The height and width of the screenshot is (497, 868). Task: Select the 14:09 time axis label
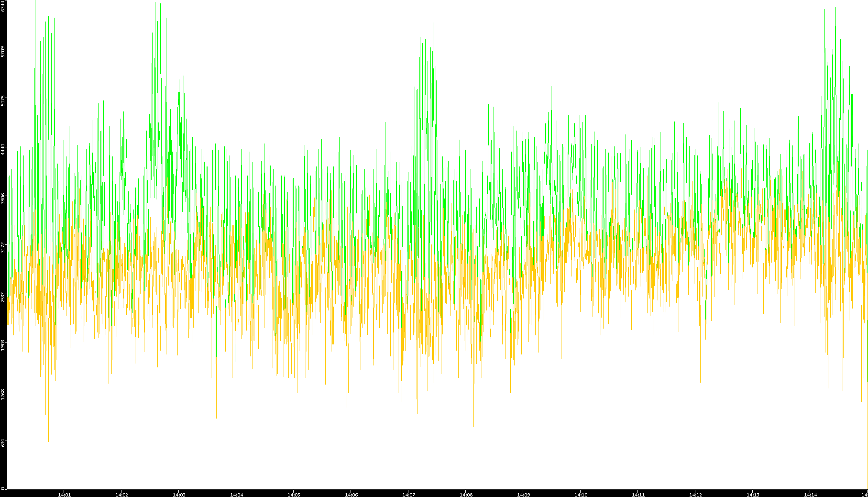tap(523, 495)
